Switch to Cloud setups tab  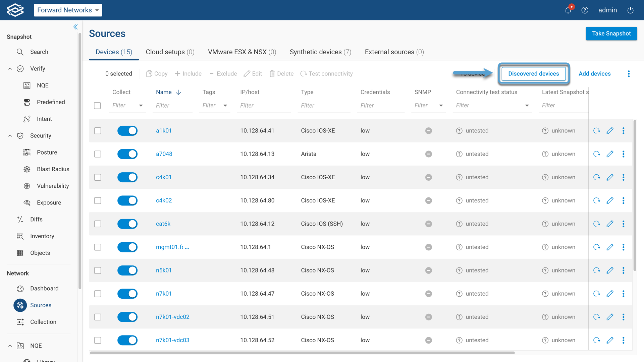(x=170, y=52)
